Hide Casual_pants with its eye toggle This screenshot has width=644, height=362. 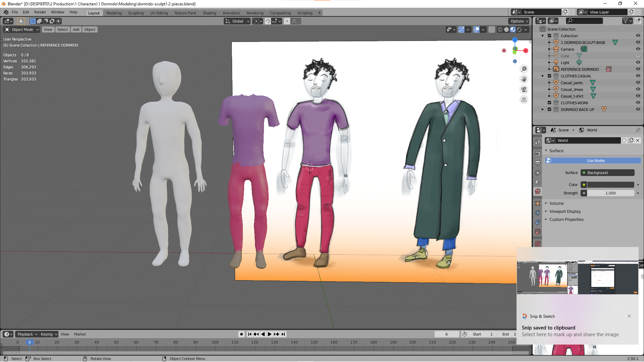[x=638, y=82]
